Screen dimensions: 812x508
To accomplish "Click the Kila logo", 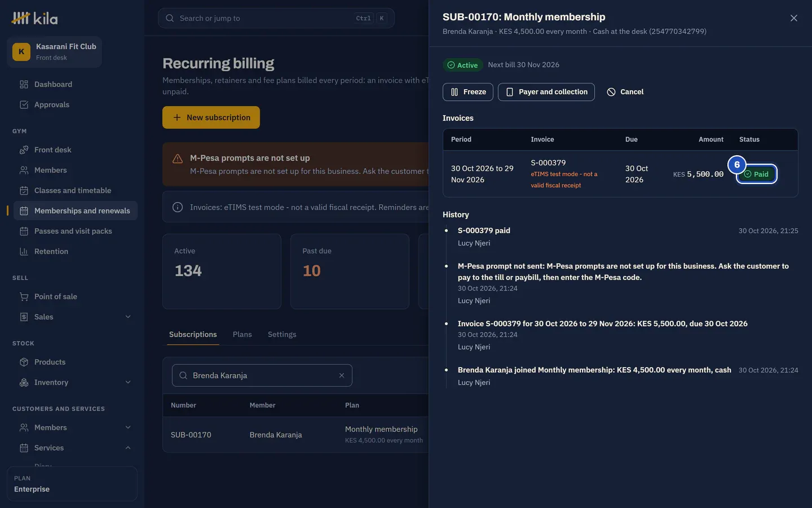I will point(34,18).
